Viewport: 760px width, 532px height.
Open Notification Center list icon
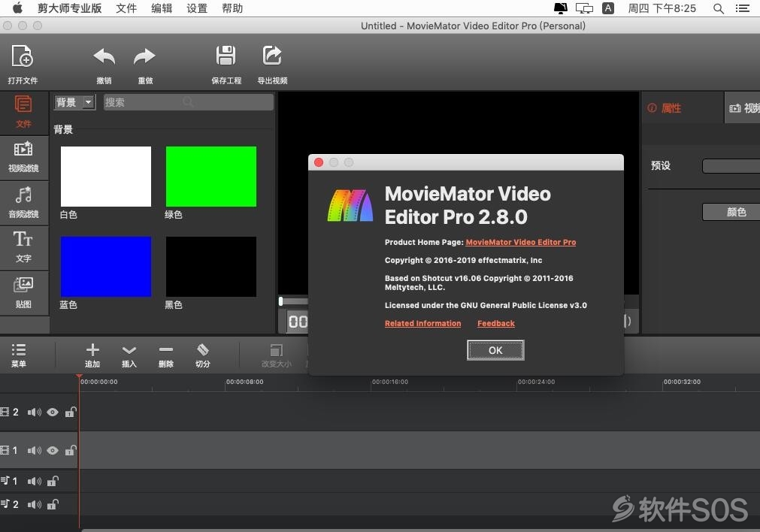pos(742,8)
